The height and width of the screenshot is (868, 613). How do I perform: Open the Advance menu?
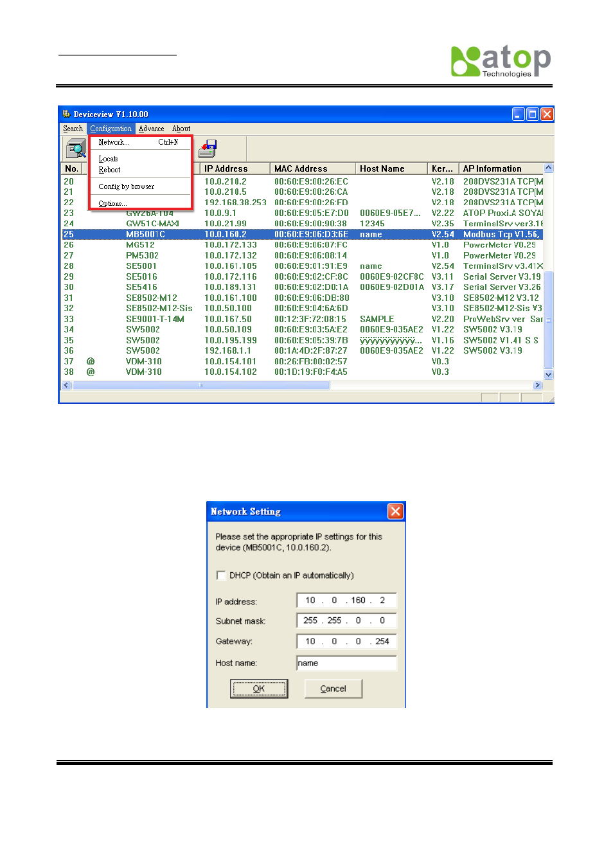[x=152, y=129]
